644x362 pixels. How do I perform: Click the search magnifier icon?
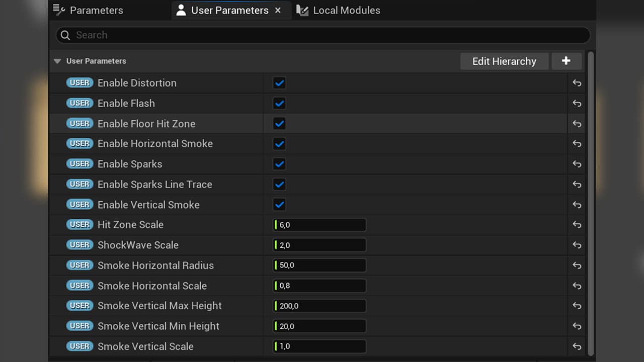[65, 35]
